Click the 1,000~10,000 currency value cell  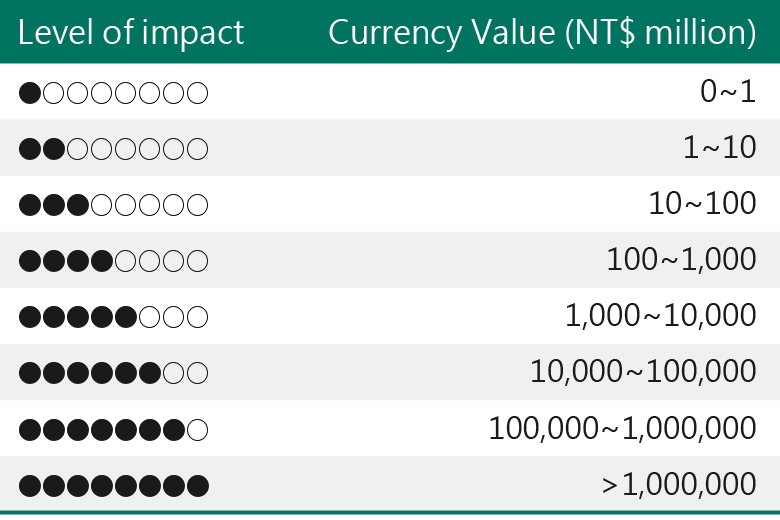pyautogui.click(x=661, y=316)
